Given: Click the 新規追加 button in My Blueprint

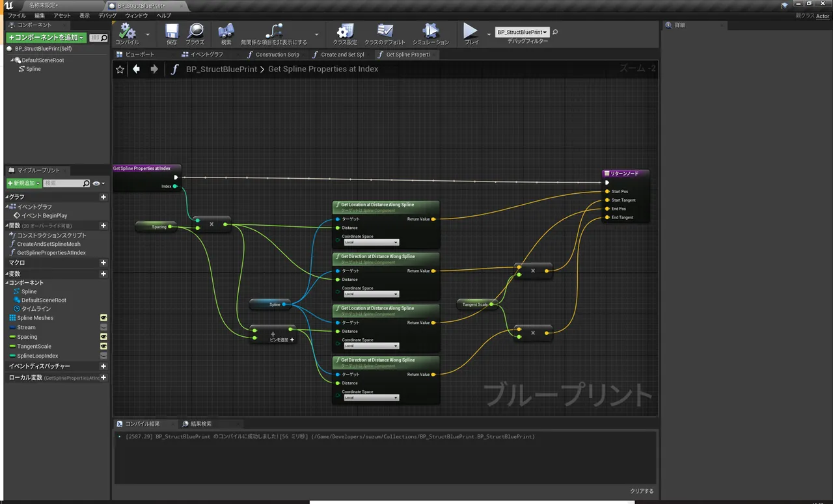Looking at the screenshot, I should (24, 183).
